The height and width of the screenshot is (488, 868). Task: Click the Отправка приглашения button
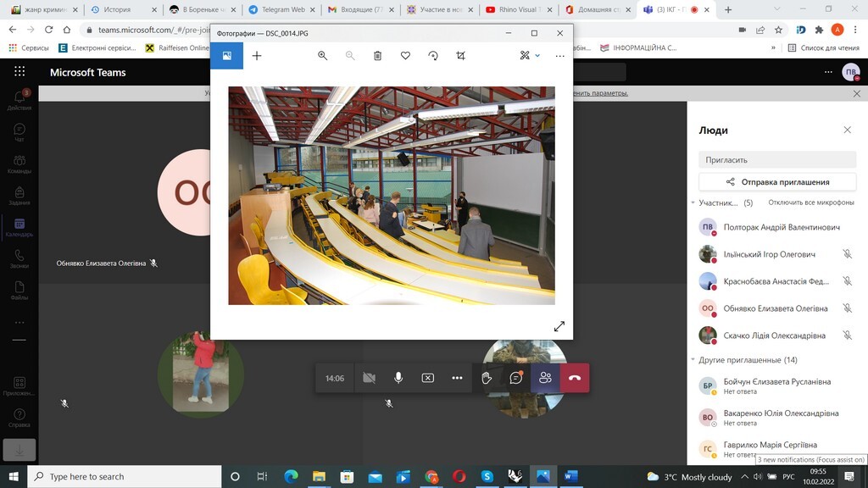(776, 181)
